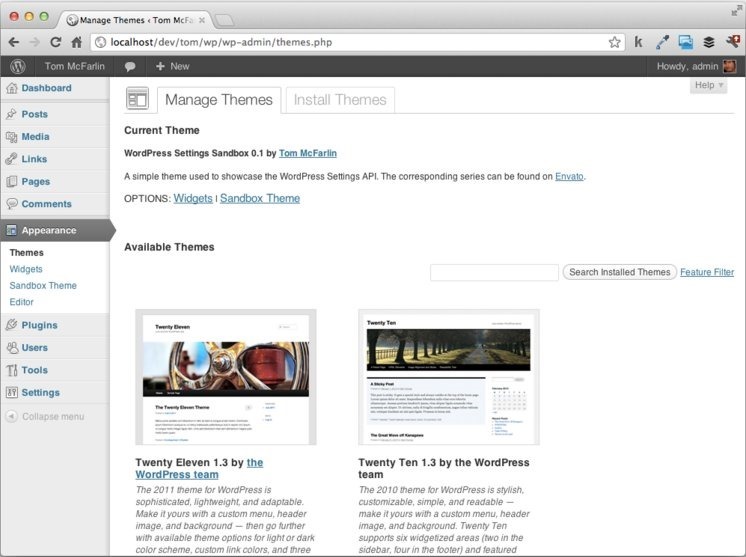The height and width of the screenshot is (557, 746).
Task: Open Sandbox Theme in the sidebar submenu
Action: tap(43, 285)
